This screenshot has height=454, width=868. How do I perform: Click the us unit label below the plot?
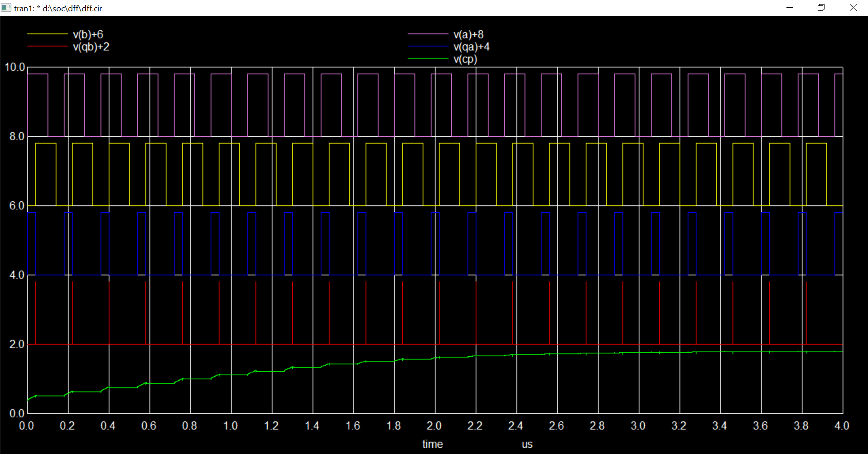click(x=526, y=444)
